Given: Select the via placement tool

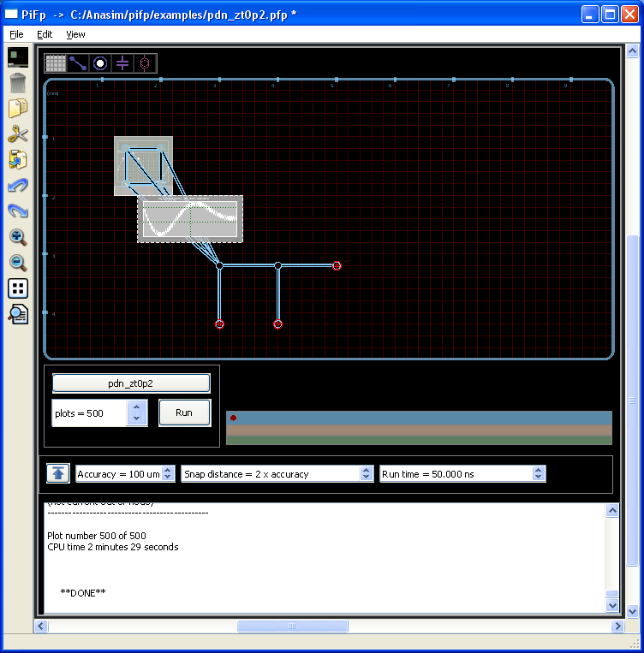Looking at the screenshot, I should click(100, 63).
